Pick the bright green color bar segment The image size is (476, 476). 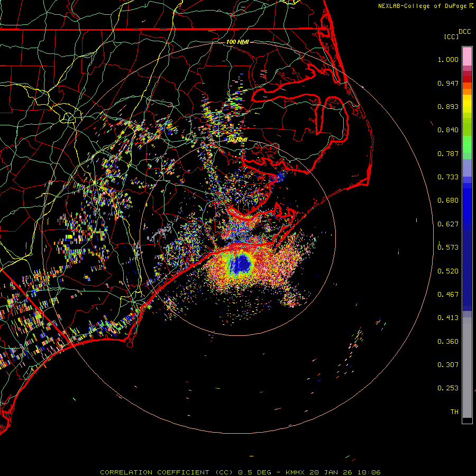(x=467, y=144)
